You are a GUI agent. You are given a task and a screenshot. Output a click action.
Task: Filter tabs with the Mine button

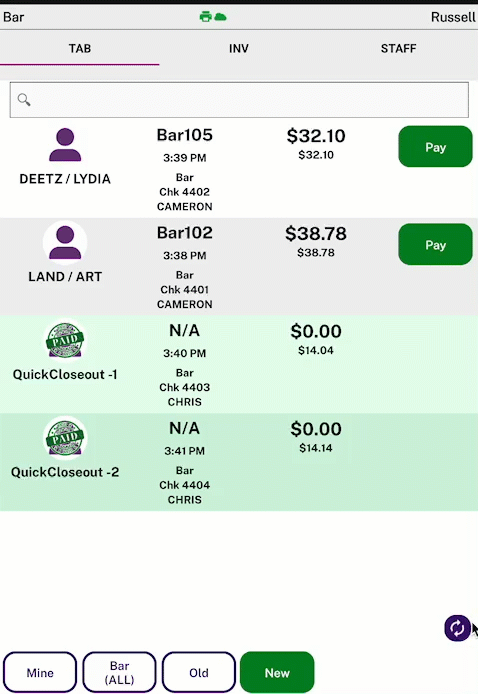pos(40,672)
